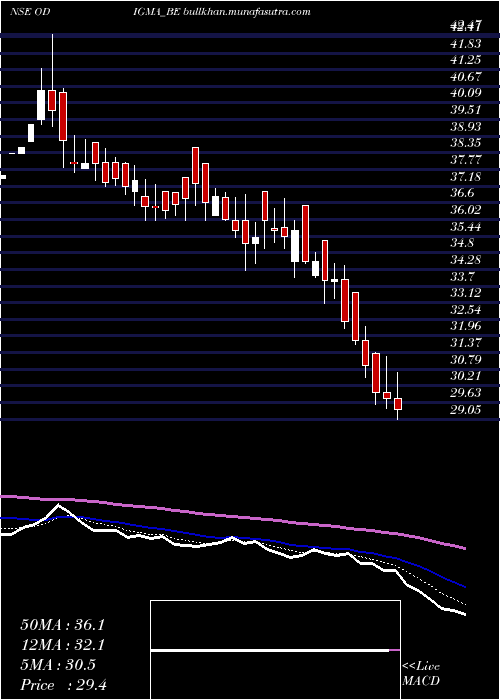This screenshot has width=500, height=700.
Task: Click the 33.7 price axis label
Action: point(462,276)
